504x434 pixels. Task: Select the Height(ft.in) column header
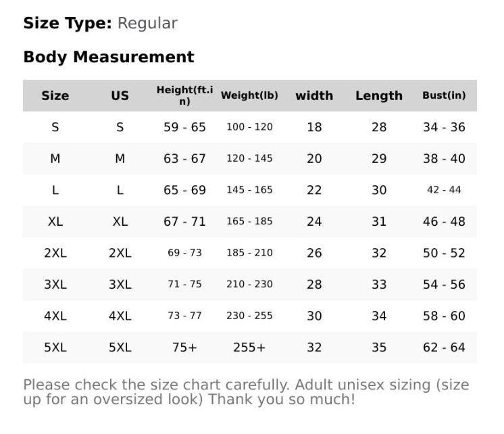point(184,95)
